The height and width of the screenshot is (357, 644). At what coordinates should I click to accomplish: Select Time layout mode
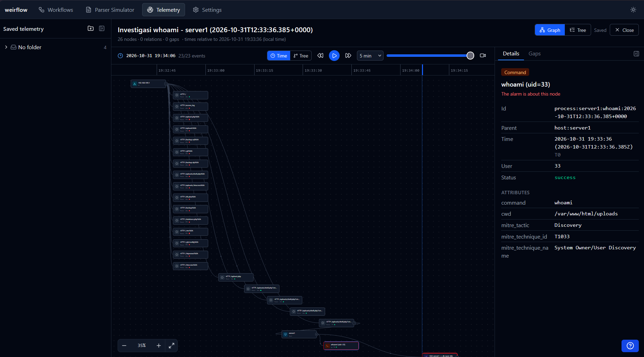279,56
